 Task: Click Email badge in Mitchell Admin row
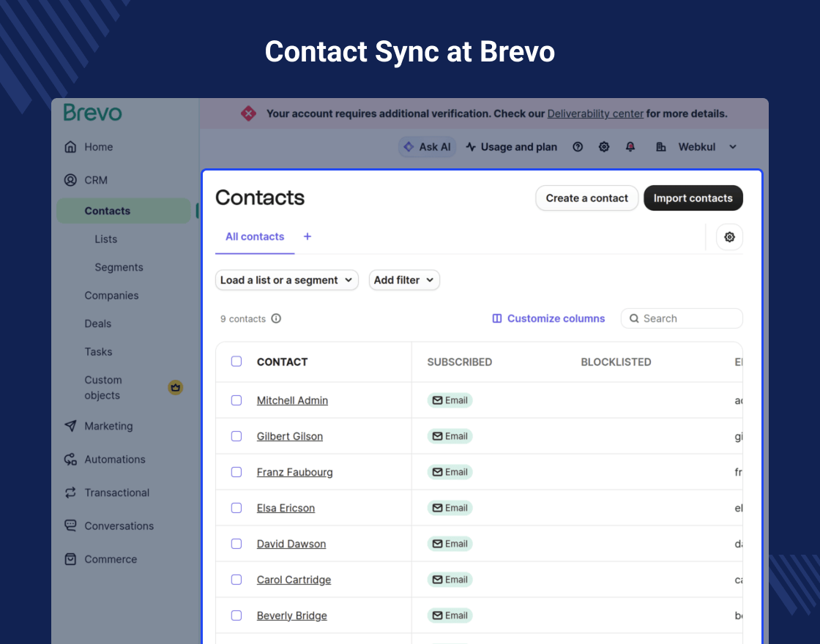[450, 400]
